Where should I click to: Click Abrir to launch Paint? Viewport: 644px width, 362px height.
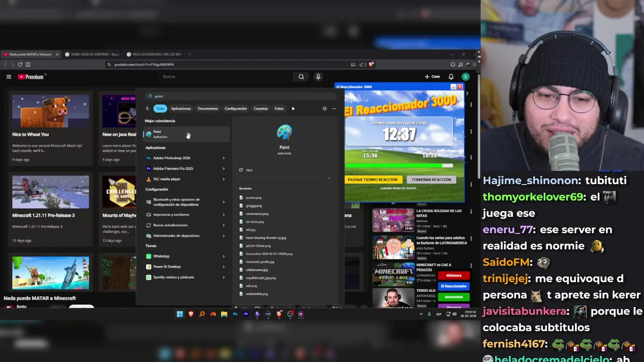pos(250,170)
